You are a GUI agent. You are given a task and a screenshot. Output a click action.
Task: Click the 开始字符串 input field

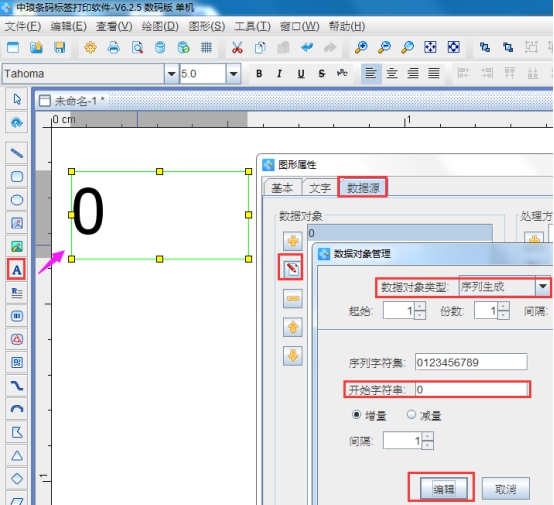pyautogui.click(x=471, y=389)
